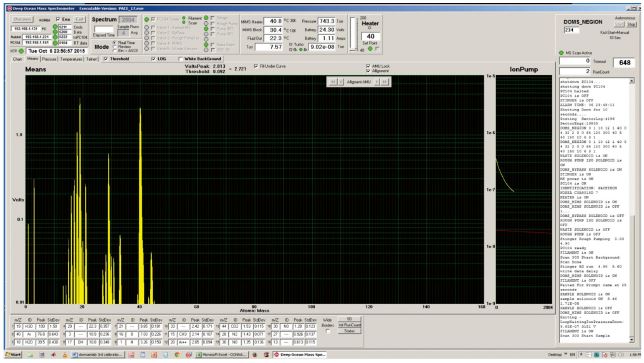Screen dimensions: 644x363
Task: Switch to the Temperature tab
Action: tap(71, 59)
